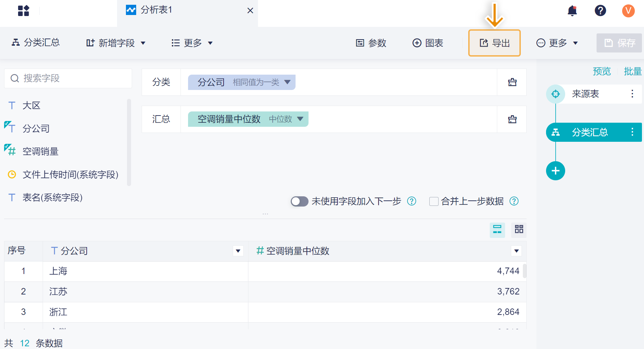Select the 分类汇总 toolbar item
This screenshot has height=349, width=644.
click(x=35, y=43)
